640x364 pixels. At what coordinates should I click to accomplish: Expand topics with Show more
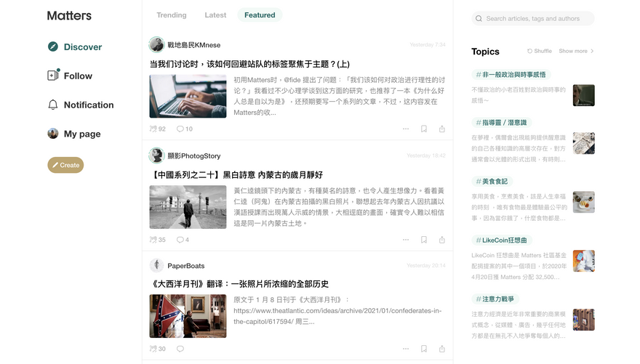tap(576, 52)
